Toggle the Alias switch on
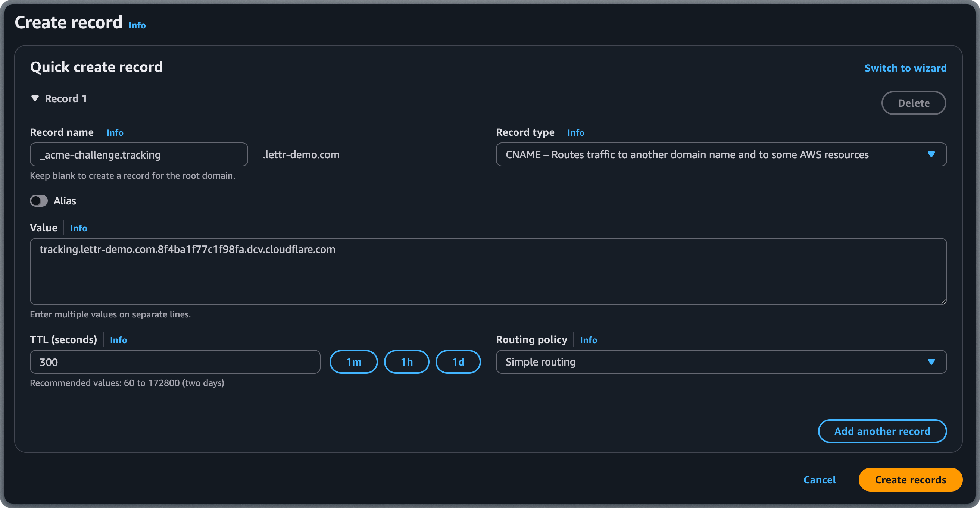 point(38,201)
